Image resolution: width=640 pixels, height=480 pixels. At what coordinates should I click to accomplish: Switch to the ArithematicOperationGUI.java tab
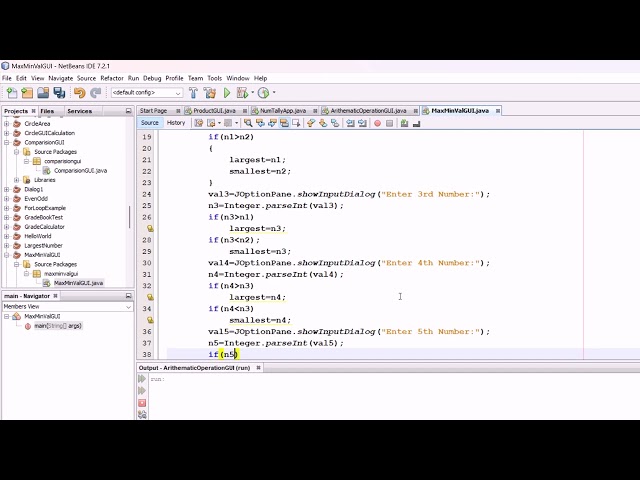368,111
